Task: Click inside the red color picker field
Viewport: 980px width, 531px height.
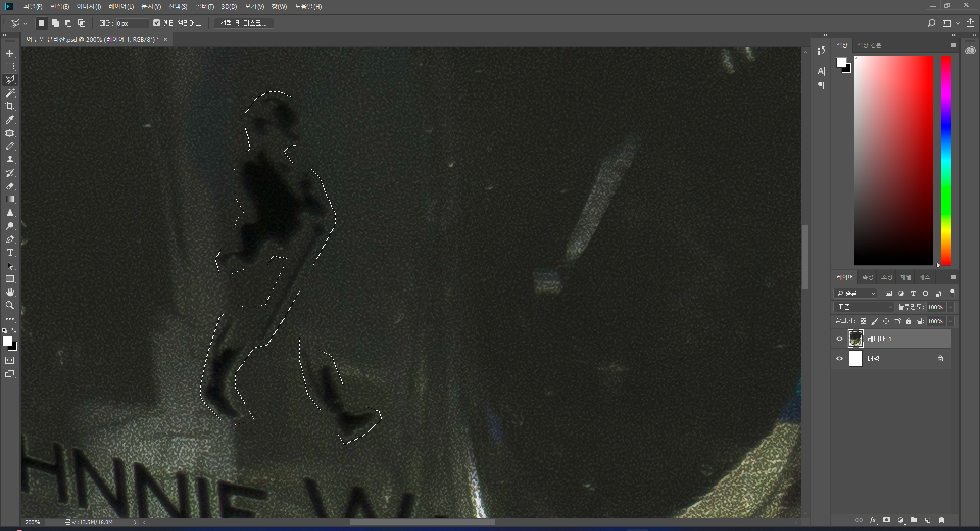Action: (893, 161)
